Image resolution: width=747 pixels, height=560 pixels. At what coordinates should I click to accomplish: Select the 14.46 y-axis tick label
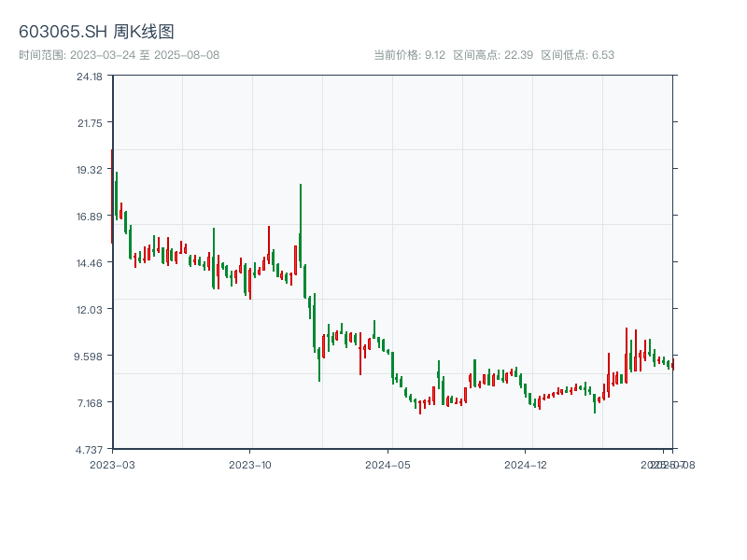(90, 263)
